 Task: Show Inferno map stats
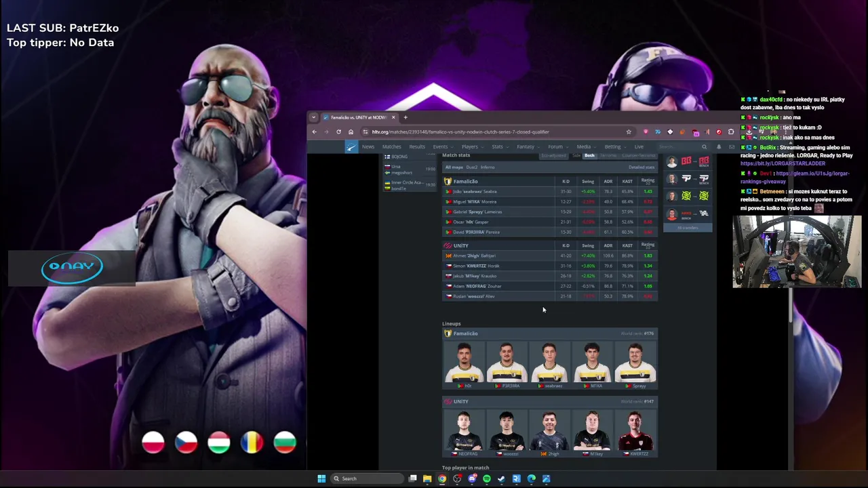pos(488,167)
